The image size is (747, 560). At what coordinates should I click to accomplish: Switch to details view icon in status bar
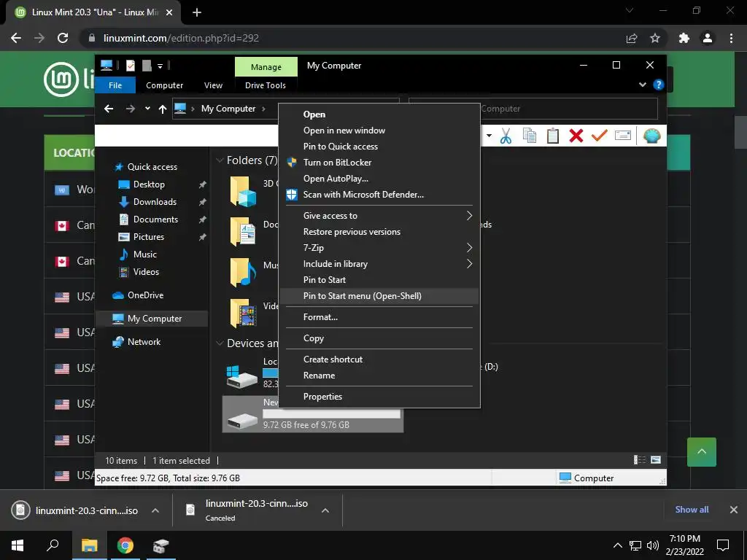tap(639, 460)
